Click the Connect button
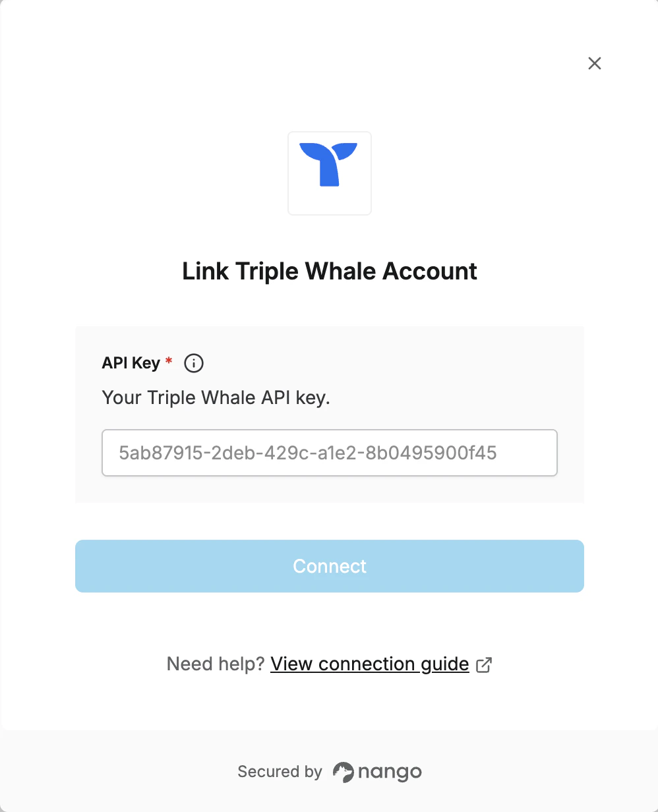This screenshot has width=658, height=812. click(x=330, y=566)
